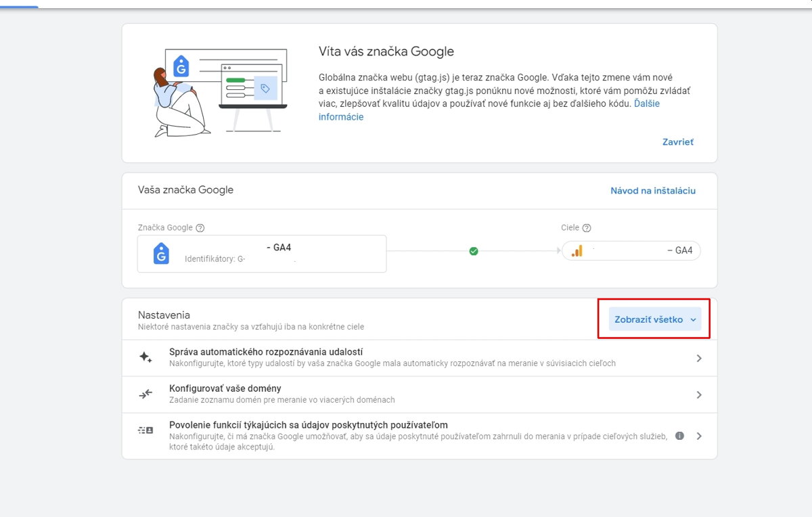Open Správa automatického rozpoznávania udalostí setting
This screenshot has height=517, width=812.
(420, 358)
